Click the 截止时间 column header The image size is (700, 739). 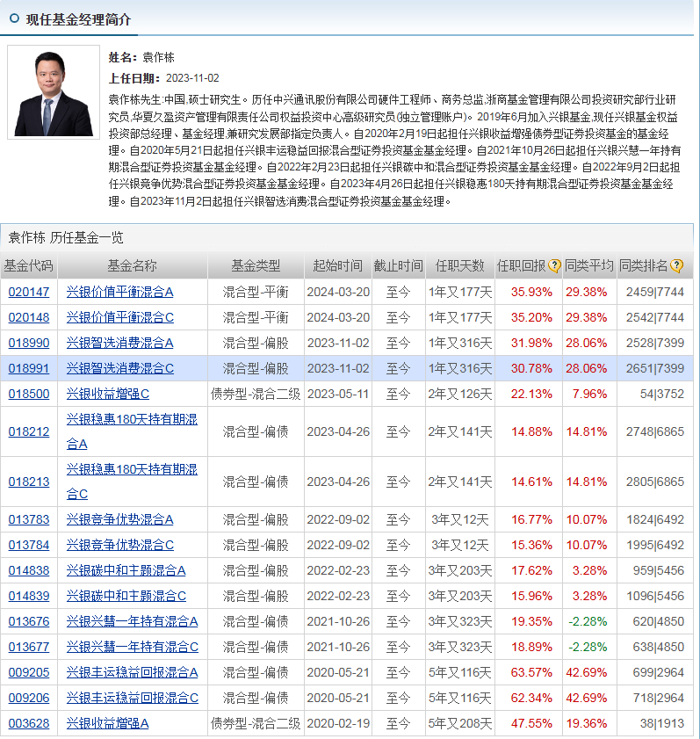[x=398, y=266]
